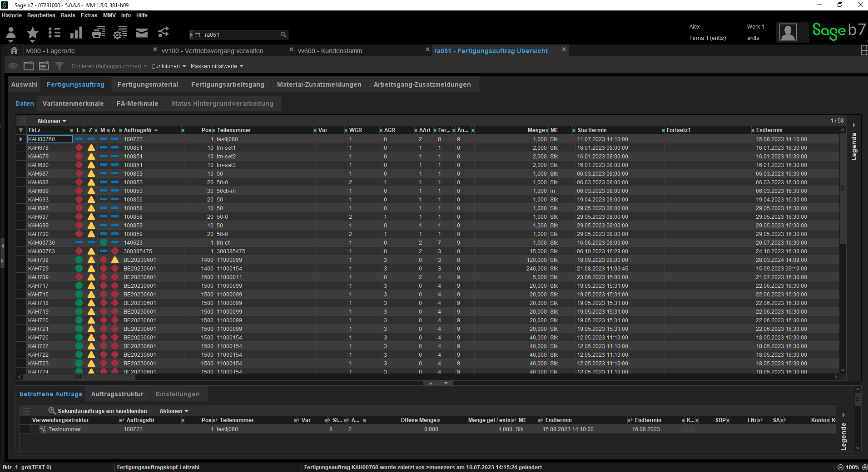
Task: Expand the KAH00760 row indicator arrow
Action: click(x=21, y=139)
